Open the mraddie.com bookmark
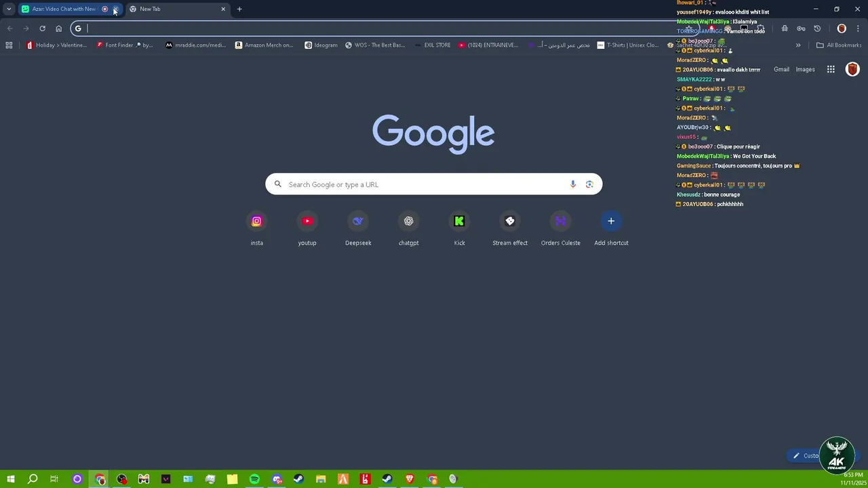The height and width of the screenshot is (488, 868). (196, 45)
